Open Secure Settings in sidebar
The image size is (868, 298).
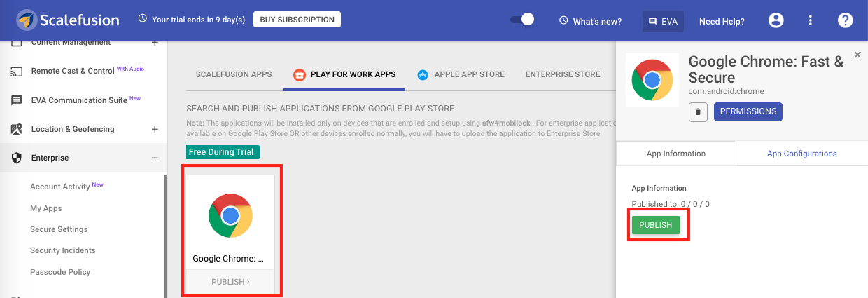coord(59,229)
